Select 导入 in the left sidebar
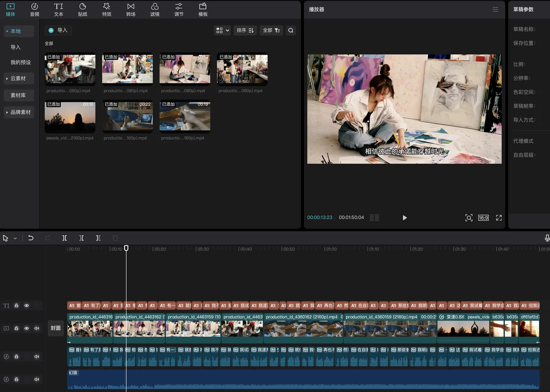The height and width of the screenshot is (392, 550). click(15, 47)
